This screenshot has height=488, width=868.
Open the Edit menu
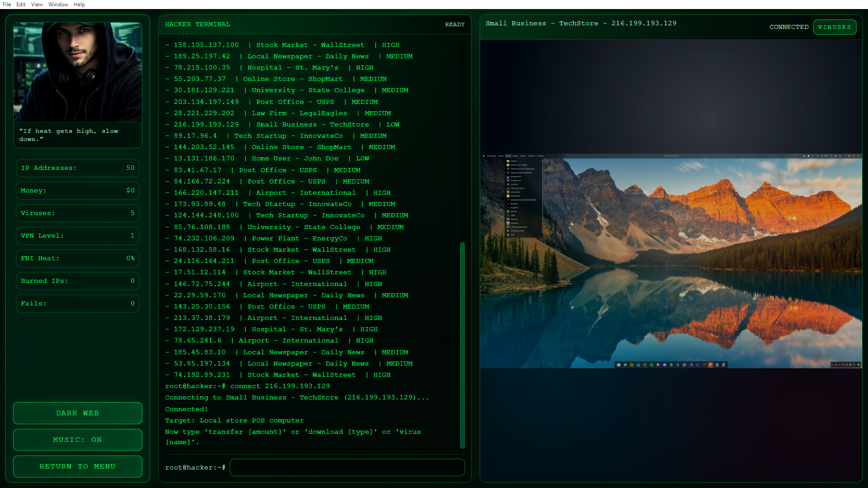pos(21,5)
